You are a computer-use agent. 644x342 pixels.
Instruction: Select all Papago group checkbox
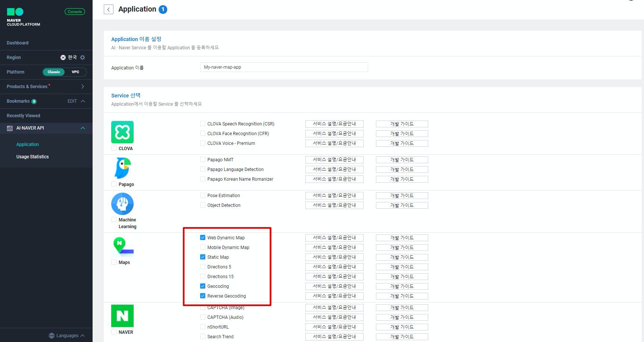(114, 184)
